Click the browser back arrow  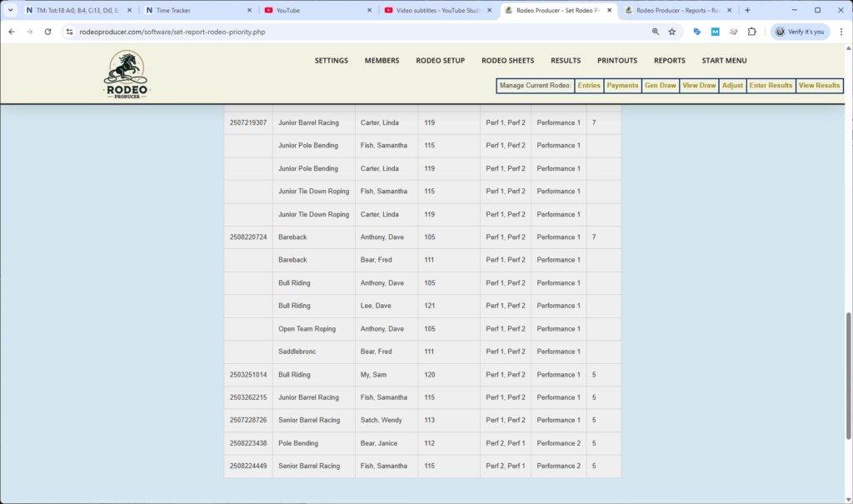(12, 31)
